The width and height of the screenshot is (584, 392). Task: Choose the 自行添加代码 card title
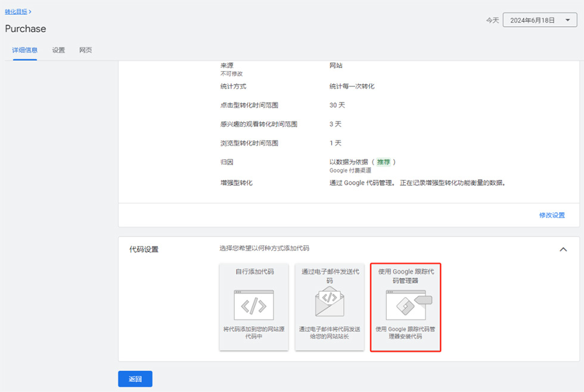coord(254,272)
